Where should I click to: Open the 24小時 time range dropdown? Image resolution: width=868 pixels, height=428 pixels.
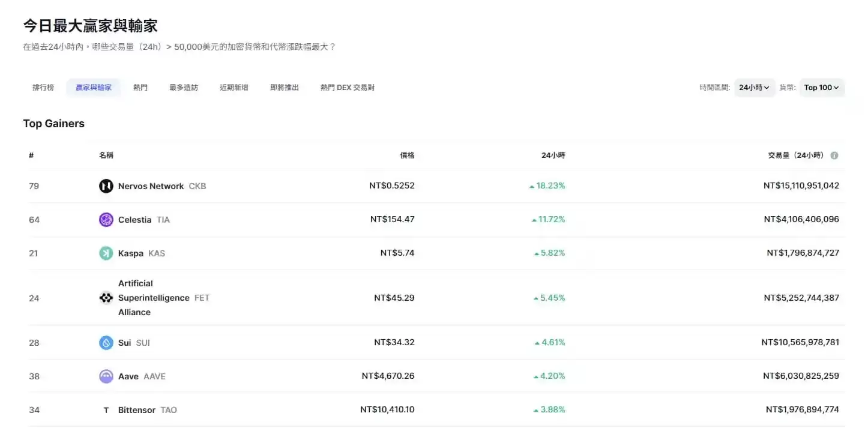pyautogui.click(x=754, y=87)
